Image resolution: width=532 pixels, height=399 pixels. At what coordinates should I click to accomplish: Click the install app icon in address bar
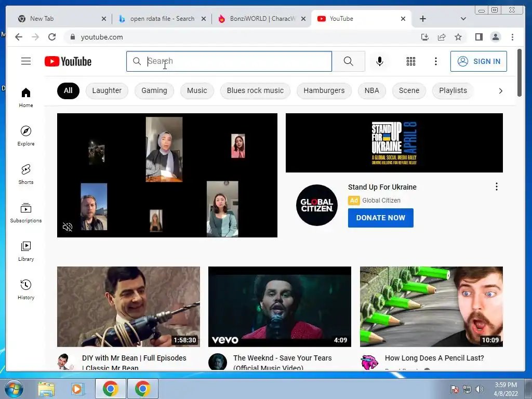pos(425,37)
